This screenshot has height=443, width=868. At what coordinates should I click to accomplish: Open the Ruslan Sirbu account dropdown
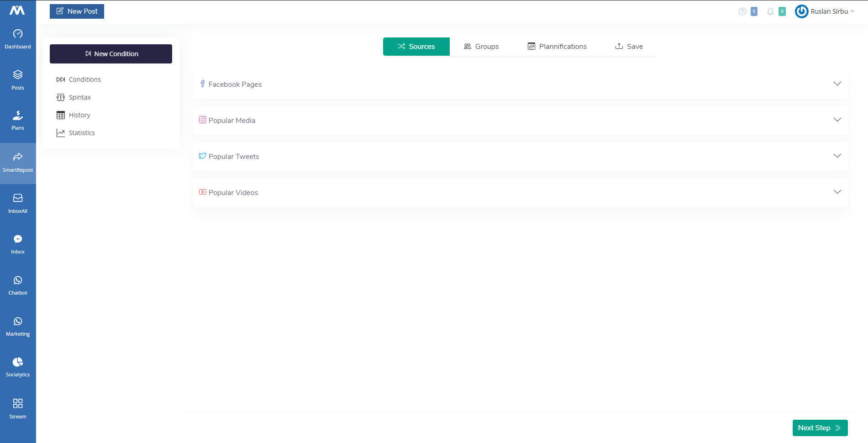tap(825, 11)
